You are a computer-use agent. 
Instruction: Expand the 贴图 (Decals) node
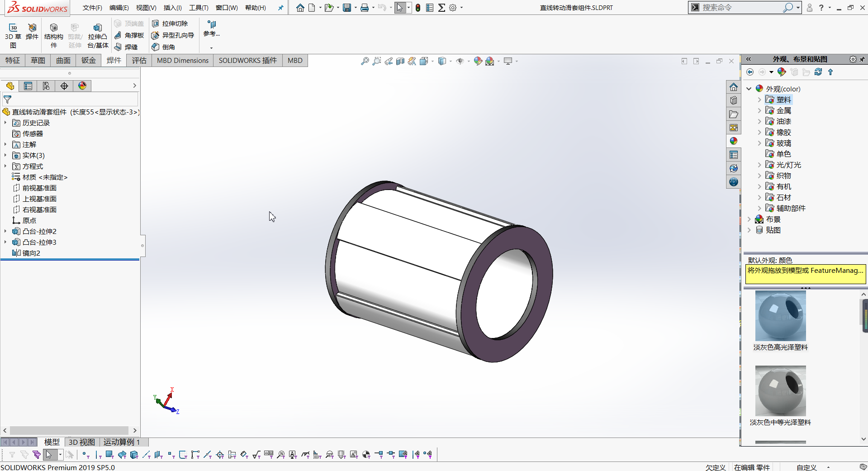click(749, 230)
